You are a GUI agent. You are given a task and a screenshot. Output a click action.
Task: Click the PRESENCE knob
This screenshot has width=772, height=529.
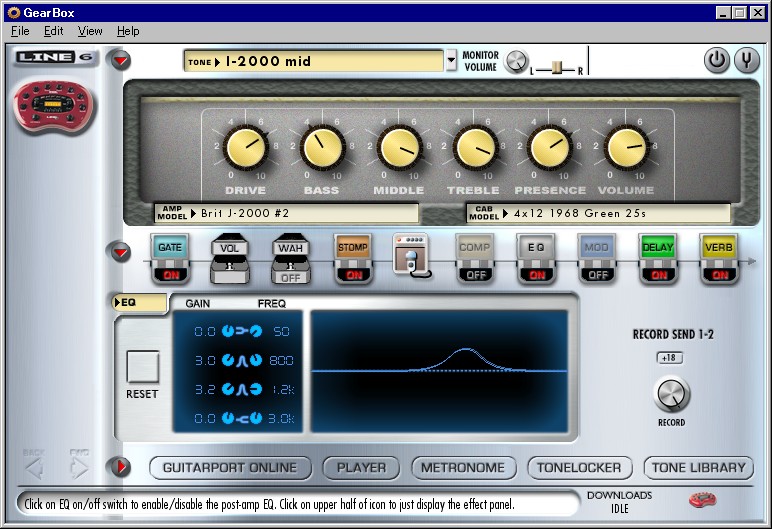tap(550, 147)
